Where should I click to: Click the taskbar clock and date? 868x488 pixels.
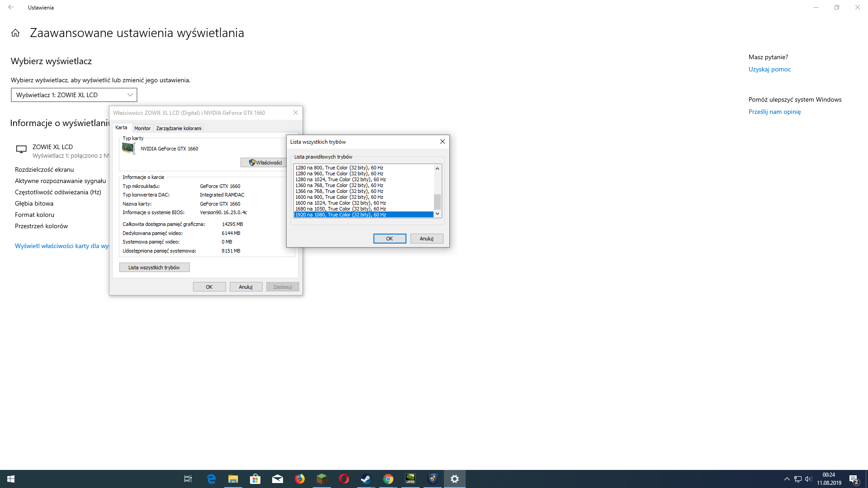829,479
